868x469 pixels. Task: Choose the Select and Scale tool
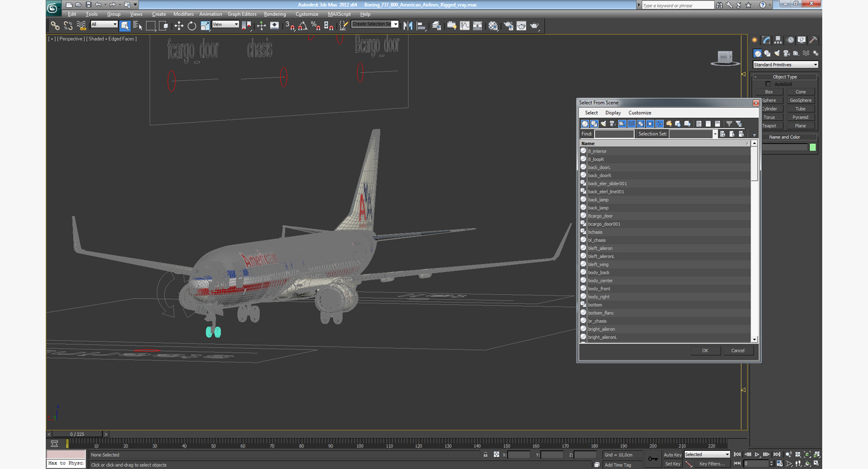click(x=205, y=25)
